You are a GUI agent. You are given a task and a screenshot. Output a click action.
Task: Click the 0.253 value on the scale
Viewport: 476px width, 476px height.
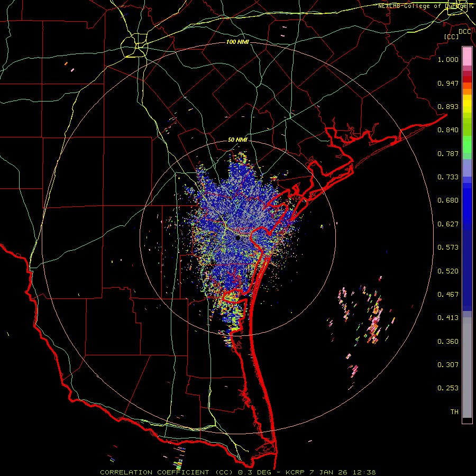pyautogui.click(x=448, y=388)
